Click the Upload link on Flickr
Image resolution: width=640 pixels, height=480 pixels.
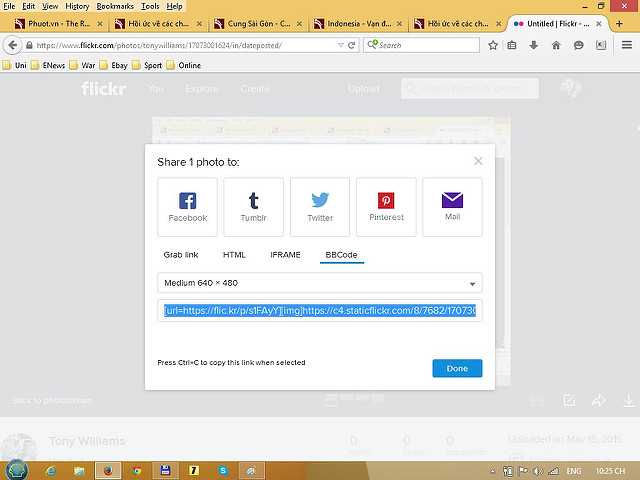point(364,89)
